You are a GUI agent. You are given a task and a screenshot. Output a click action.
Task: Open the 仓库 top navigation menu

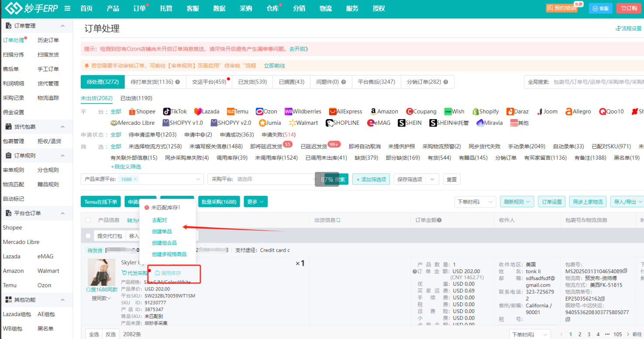(x=272, y=9)
